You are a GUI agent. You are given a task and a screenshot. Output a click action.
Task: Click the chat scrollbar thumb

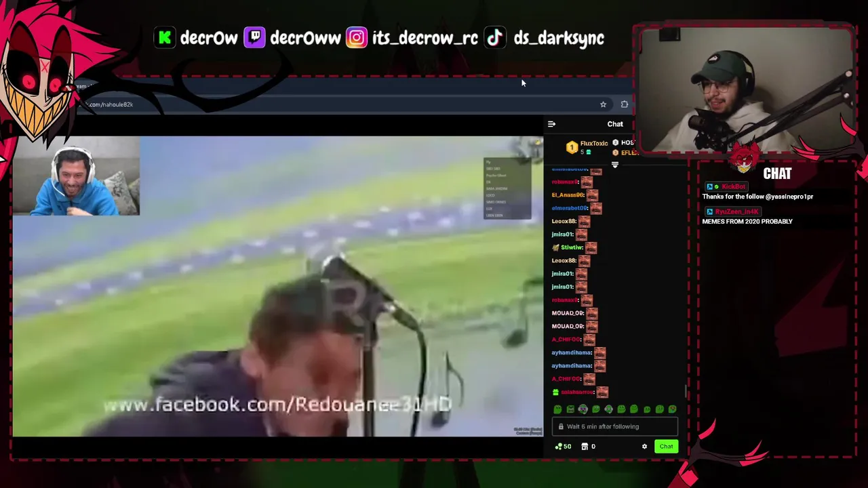(x=686, y=392)
